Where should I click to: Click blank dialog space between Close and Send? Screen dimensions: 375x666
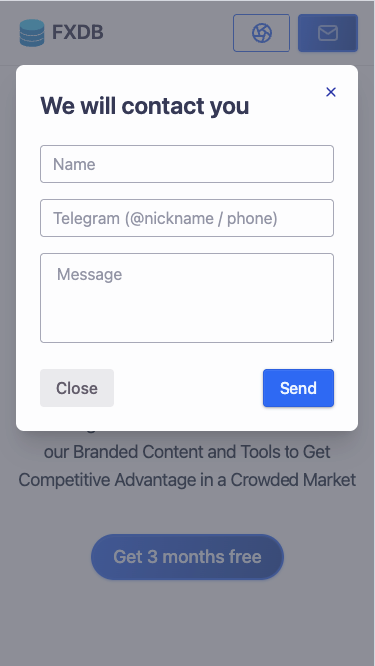pyautogui.click(x=188, y=388)
